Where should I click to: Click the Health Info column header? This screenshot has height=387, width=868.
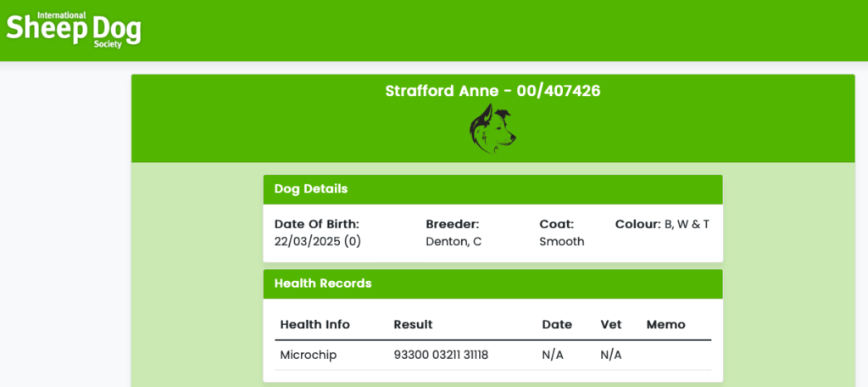315,324
